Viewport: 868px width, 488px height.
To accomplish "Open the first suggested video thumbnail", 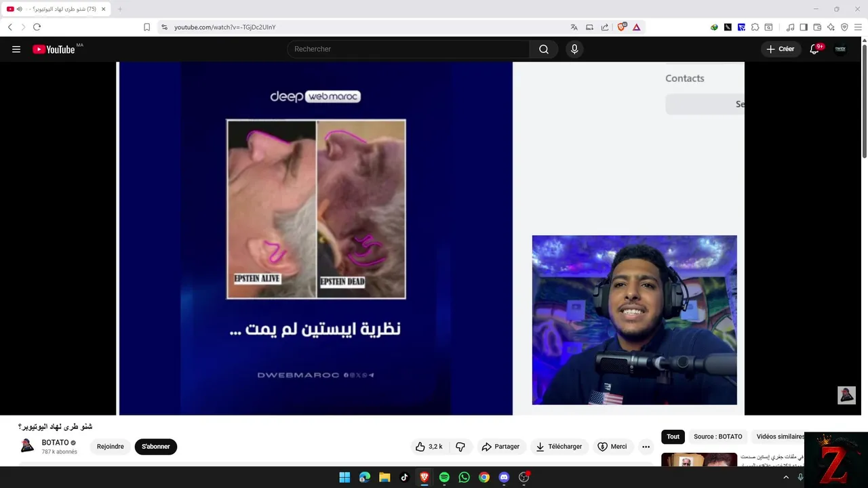I will (x=699, y=460).
